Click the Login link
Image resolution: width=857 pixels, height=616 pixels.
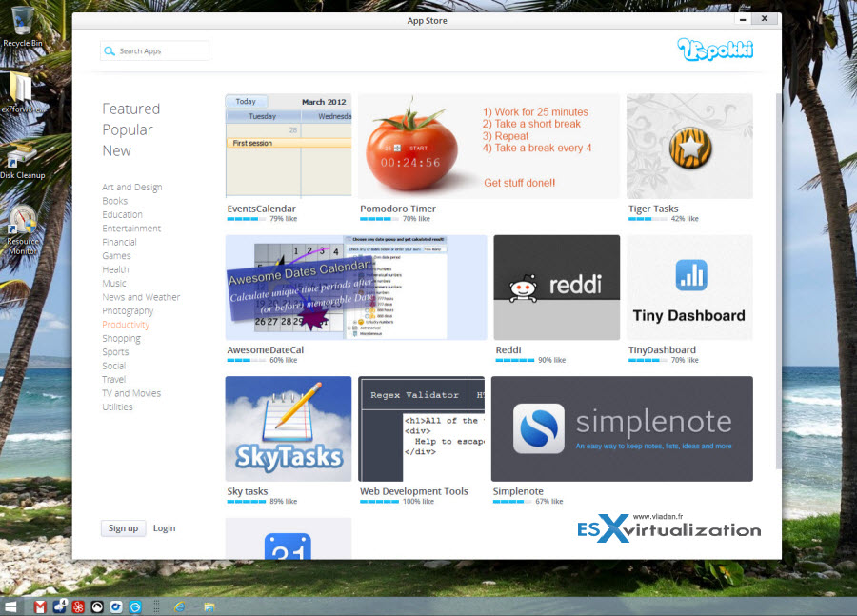pyautogui.click(x=164, y=528)
